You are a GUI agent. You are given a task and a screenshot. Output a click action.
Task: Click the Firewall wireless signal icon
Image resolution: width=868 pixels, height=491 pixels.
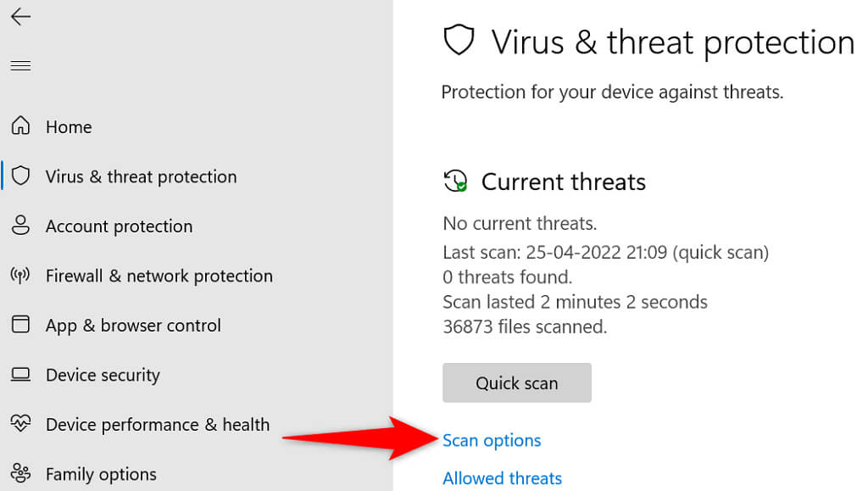click(x=20, y=276)
